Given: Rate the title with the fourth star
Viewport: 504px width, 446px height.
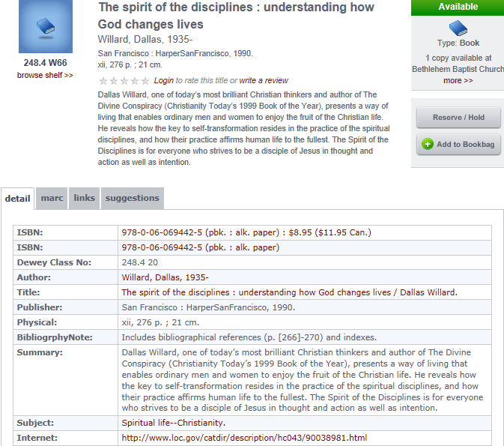Looking at the screenshot, I should click(135, 80).
